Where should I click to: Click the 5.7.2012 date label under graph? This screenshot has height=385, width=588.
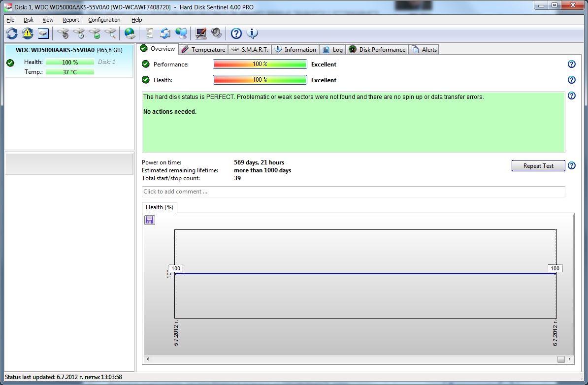click(176, 332)
